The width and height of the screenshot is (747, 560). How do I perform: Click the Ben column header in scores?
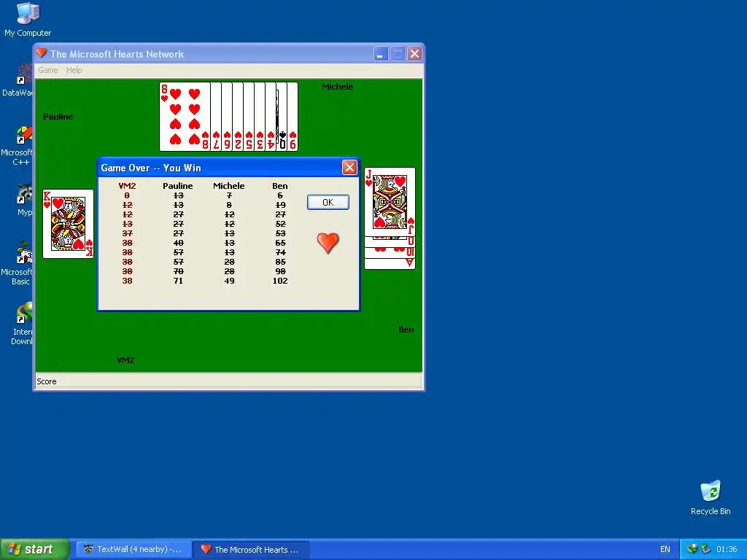[279, 186]
